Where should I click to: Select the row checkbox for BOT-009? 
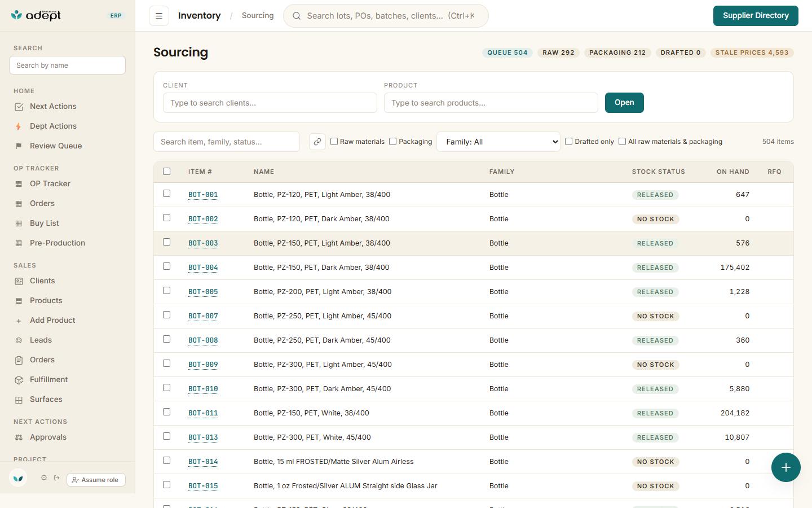166,363
